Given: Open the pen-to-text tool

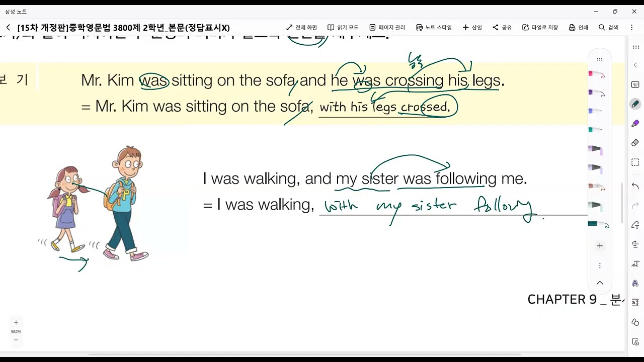Looking at the screenshot, I should pos(635,264).
